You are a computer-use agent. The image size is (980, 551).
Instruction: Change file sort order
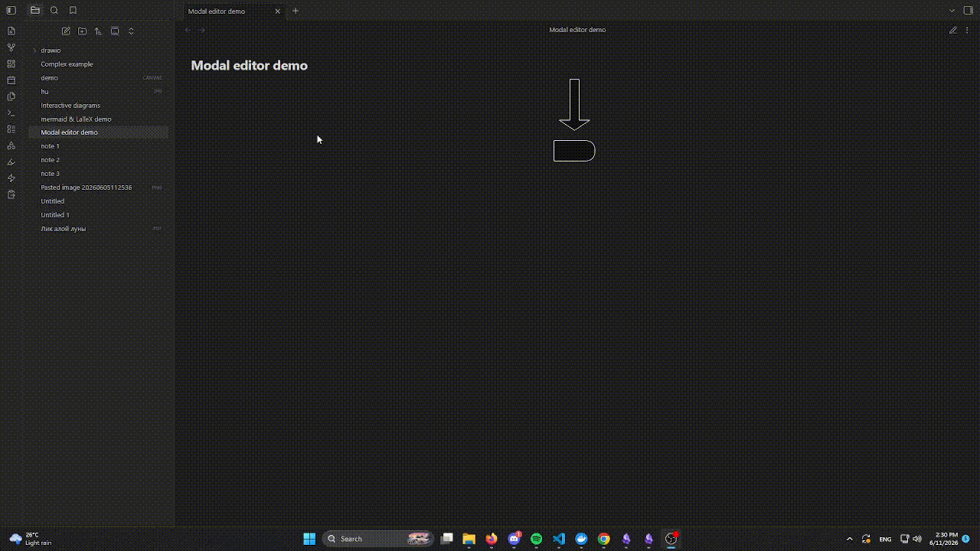coord(98,31)
